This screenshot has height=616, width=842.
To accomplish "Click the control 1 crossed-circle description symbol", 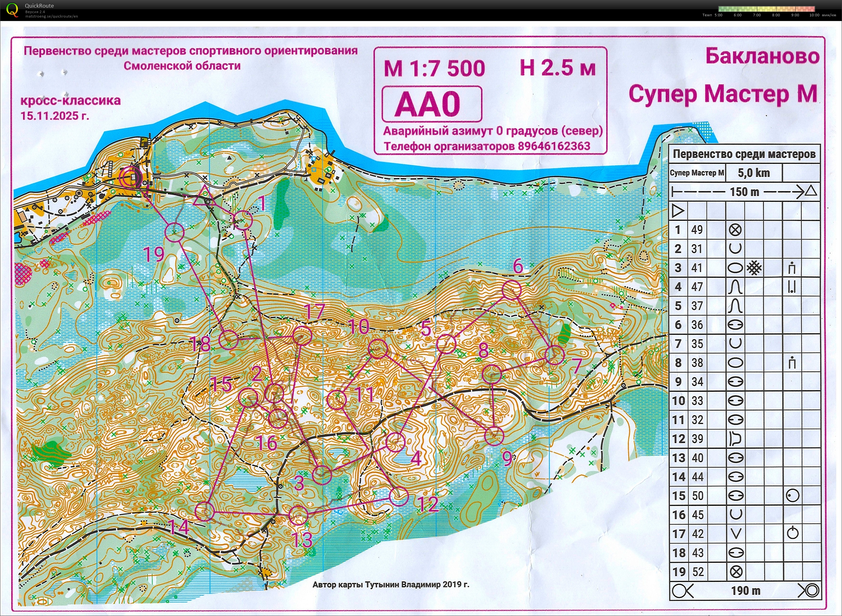I will click(735, 230).
